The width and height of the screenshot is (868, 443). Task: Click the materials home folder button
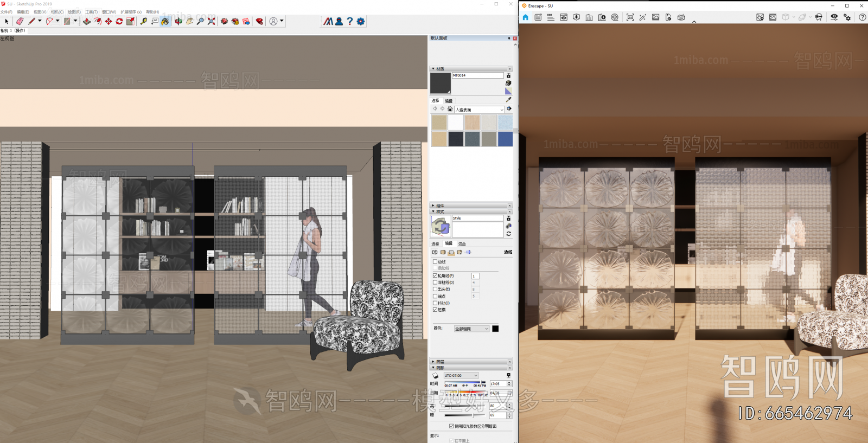(x=450, y=108)
